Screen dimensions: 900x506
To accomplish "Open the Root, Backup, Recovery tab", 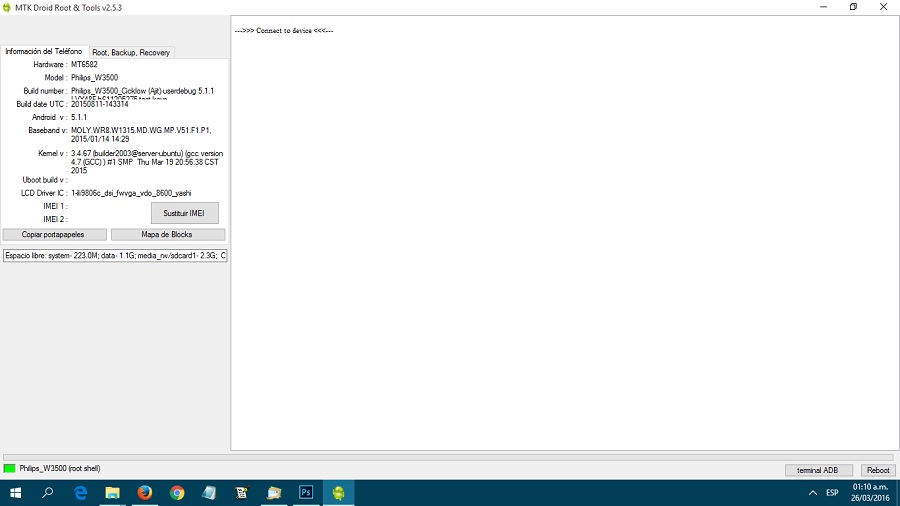I will pyautogui.click(x=131, y=52).
